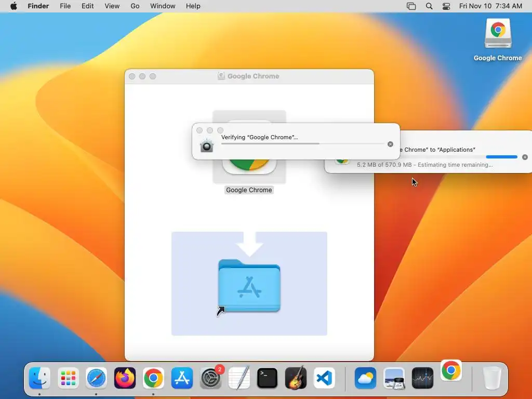Click the Stage Manager icon in menu bar
This screenshot has height=399, width=532.
[411, 6]
